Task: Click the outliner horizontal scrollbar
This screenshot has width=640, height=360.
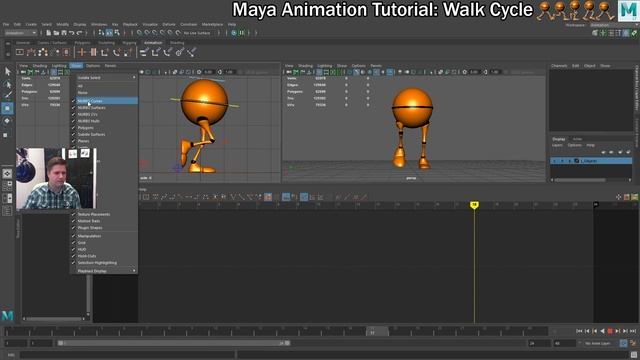Action: point(53,318)
